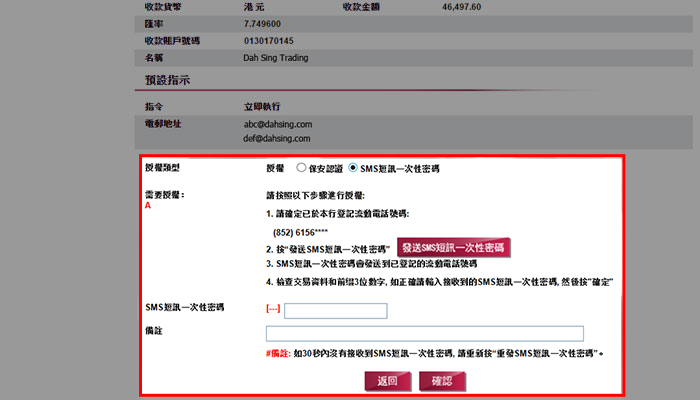Select the name Dah Sing Trading
The image size is (700, 400).
pyautogui.click(x=275, y=58)
